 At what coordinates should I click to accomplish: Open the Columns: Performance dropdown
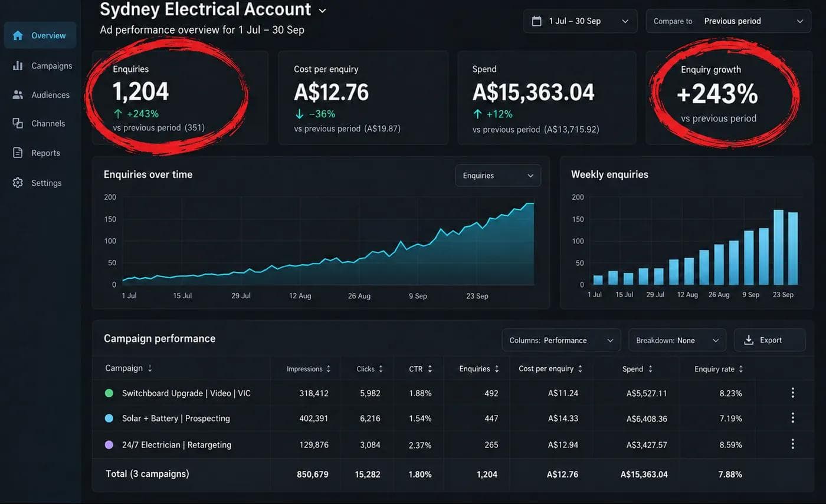(561, 340)
